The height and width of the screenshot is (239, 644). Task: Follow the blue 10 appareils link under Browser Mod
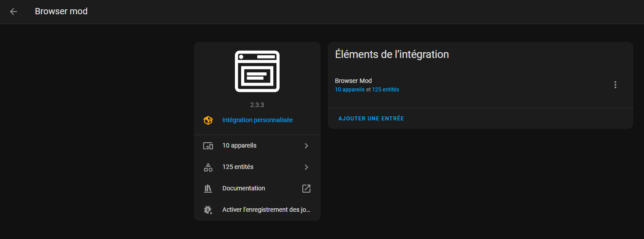pos(350,90)
